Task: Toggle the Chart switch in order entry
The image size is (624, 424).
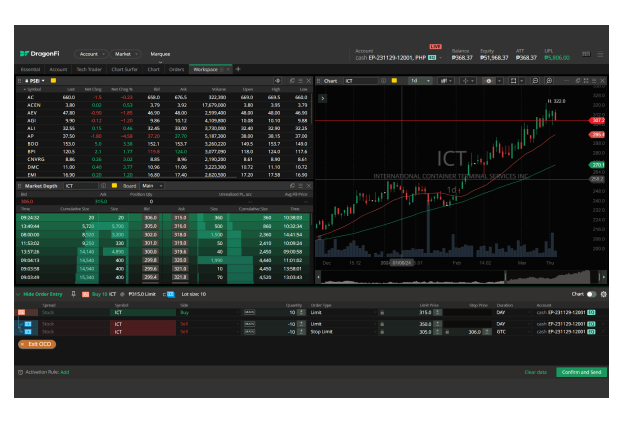Action: pyautogui.click(x=591, y=294)
